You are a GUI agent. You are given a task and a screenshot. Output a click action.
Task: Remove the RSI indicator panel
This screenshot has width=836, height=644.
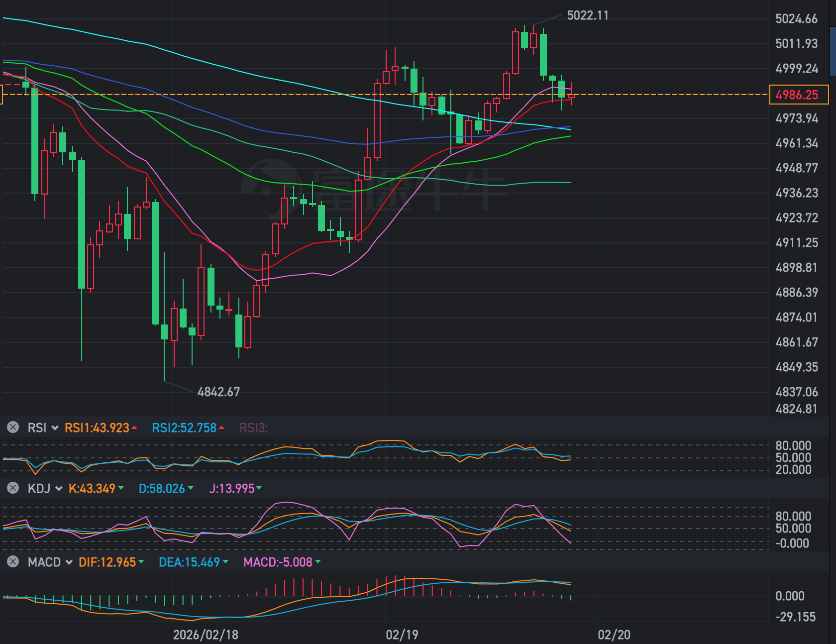point(13,428)
